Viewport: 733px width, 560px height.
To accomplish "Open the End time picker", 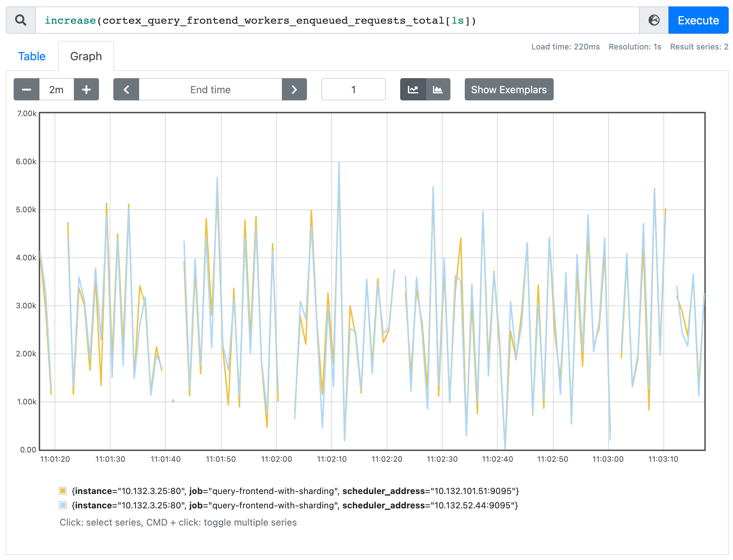I will tap(210, 89).
